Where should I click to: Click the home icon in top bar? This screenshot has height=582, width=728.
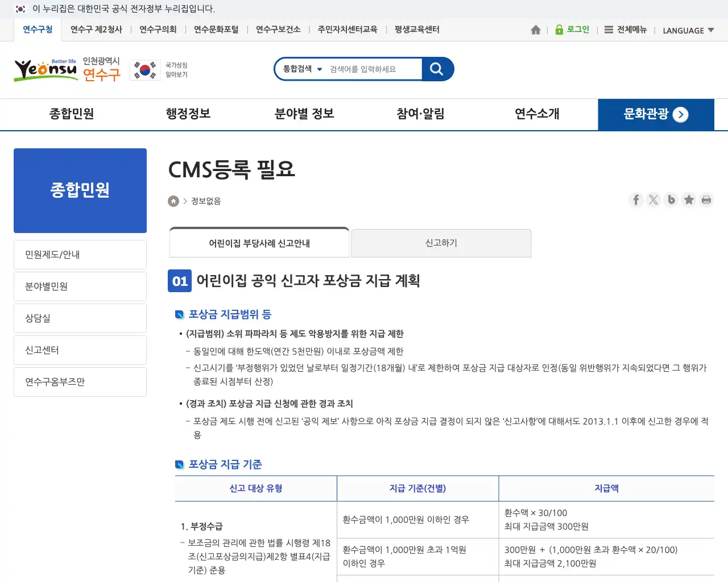pos(535,30)
